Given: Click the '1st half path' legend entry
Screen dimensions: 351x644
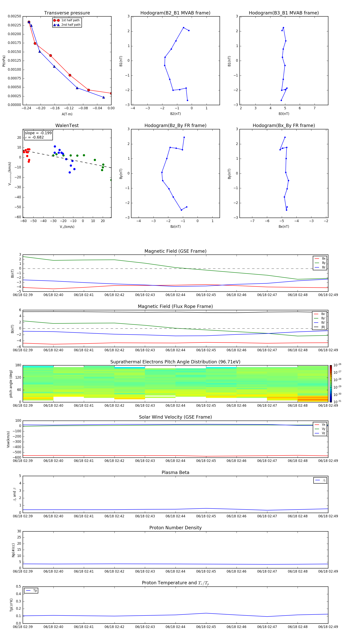Looking at the screenshot, I should (66, 20).
